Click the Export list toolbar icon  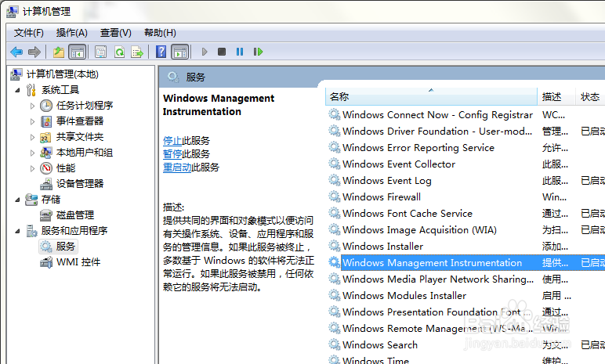pos(137,52)
